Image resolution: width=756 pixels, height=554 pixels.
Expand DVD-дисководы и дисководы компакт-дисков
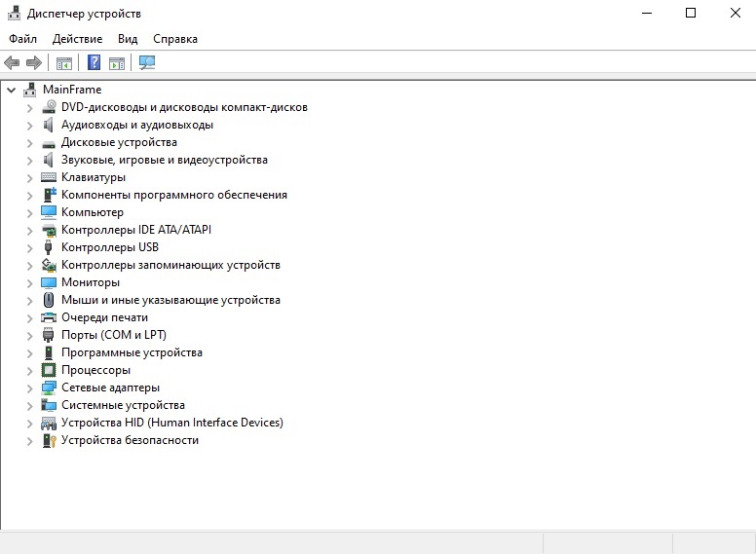(29, 108)
